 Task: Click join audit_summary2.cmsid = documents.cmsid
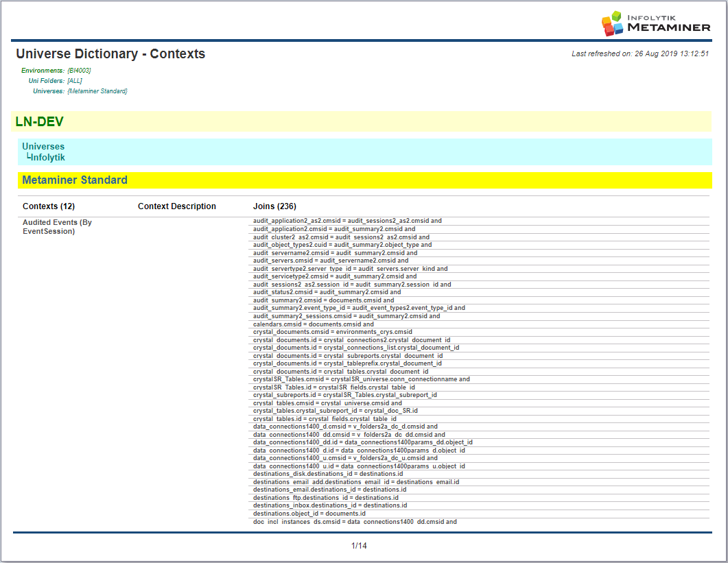[x=324, y=300]
